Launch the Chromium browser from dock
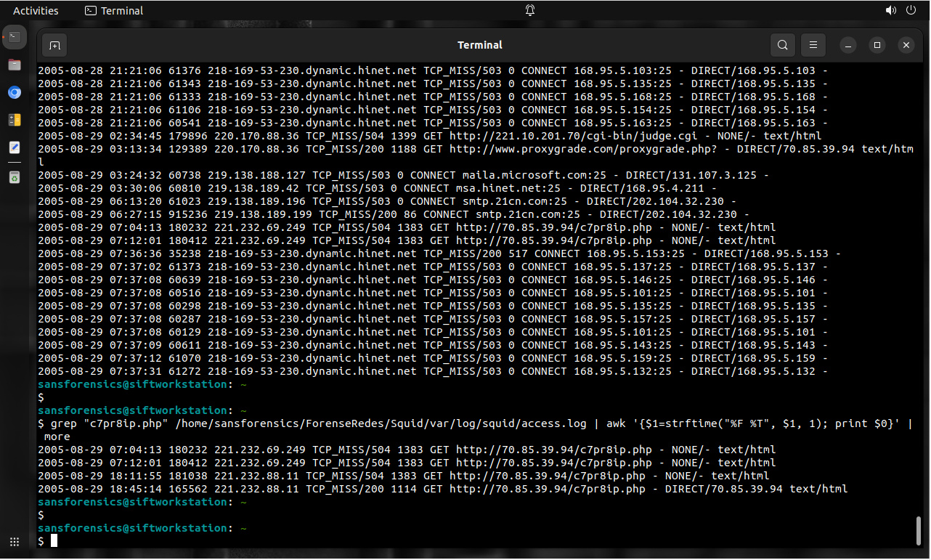The image size is (931, 560). [x=15, y=92]
